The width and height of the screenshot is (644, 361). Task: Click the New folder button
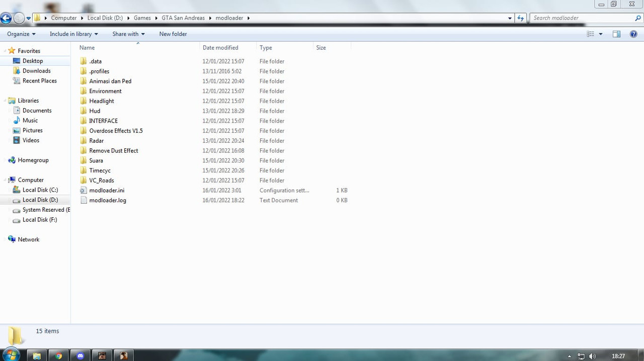[x=173, y=34]
